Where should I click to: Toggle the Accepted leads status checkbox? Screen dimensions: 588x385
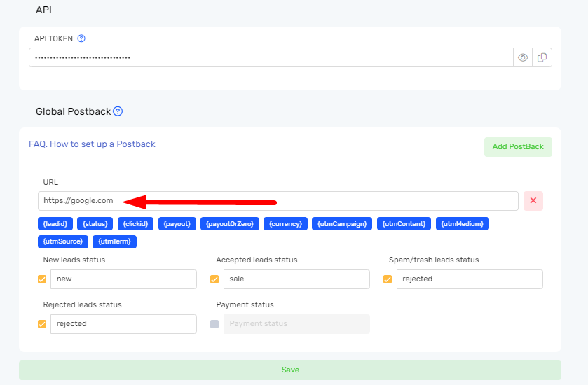point(214,279)
